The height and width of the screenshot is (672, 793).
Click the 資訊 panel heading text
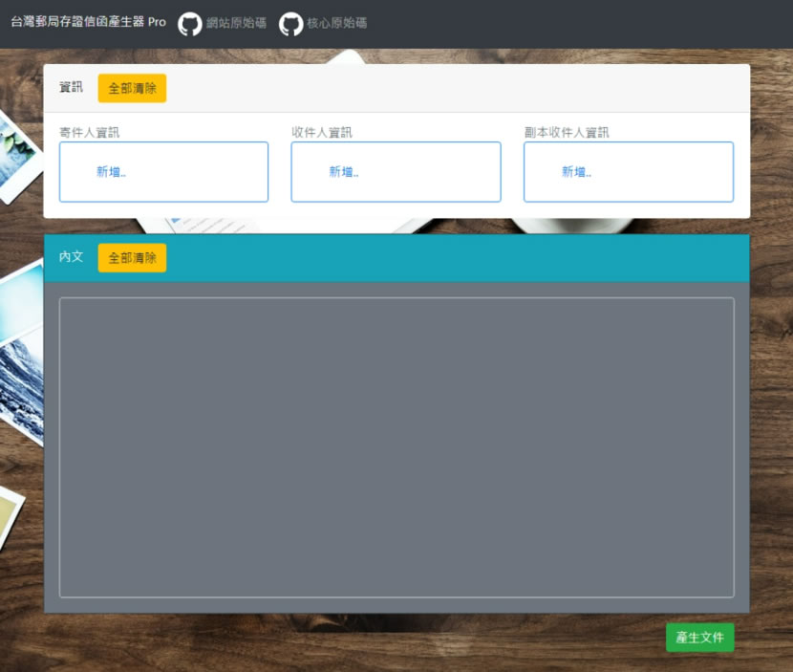tap(71, 88)
